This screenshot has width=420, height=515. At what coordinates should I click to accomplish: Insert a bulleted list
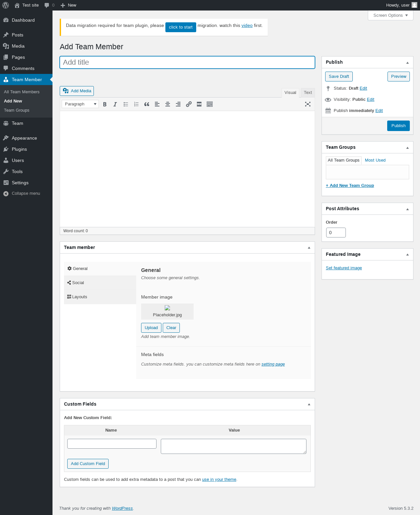point(126,104)
